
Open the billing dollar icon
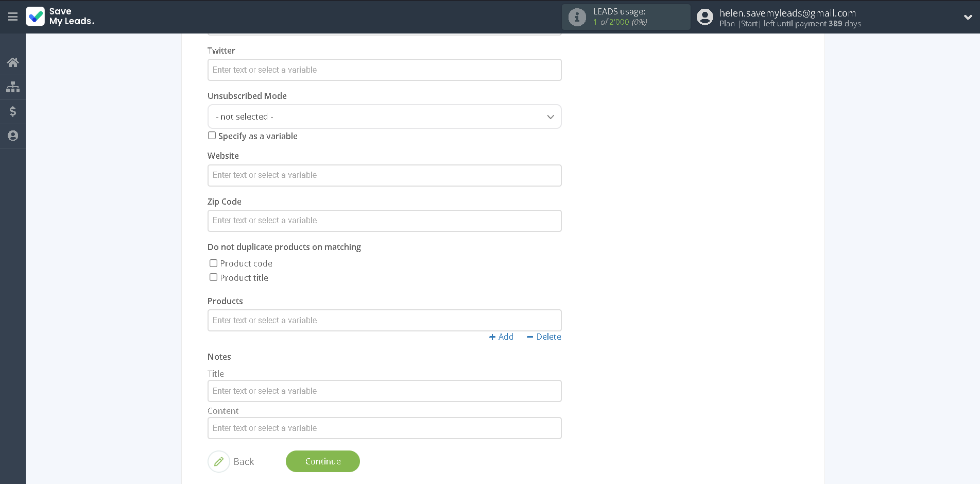13,111
